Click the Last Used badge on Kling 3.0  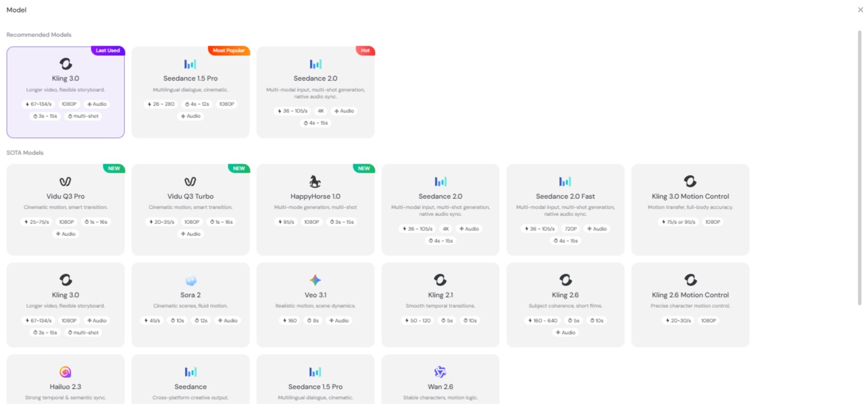(108, 51)
